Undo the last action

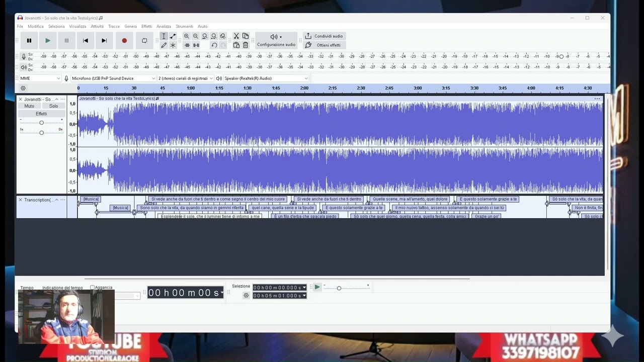214,45
